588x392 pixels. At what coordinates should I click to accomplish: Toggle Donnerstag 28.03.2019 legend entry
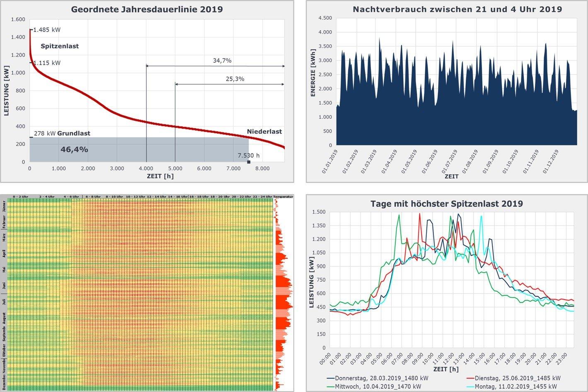pos(377,378)
